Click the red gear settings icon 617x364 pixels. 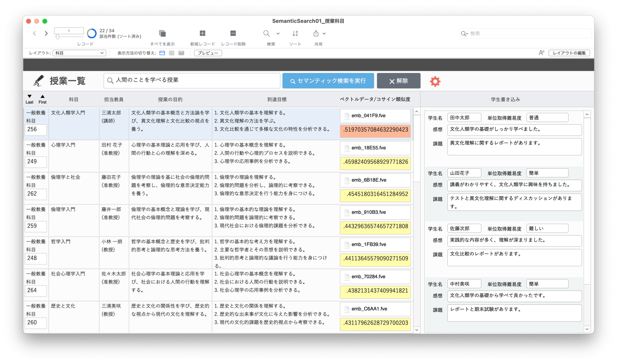click(435, 81)
